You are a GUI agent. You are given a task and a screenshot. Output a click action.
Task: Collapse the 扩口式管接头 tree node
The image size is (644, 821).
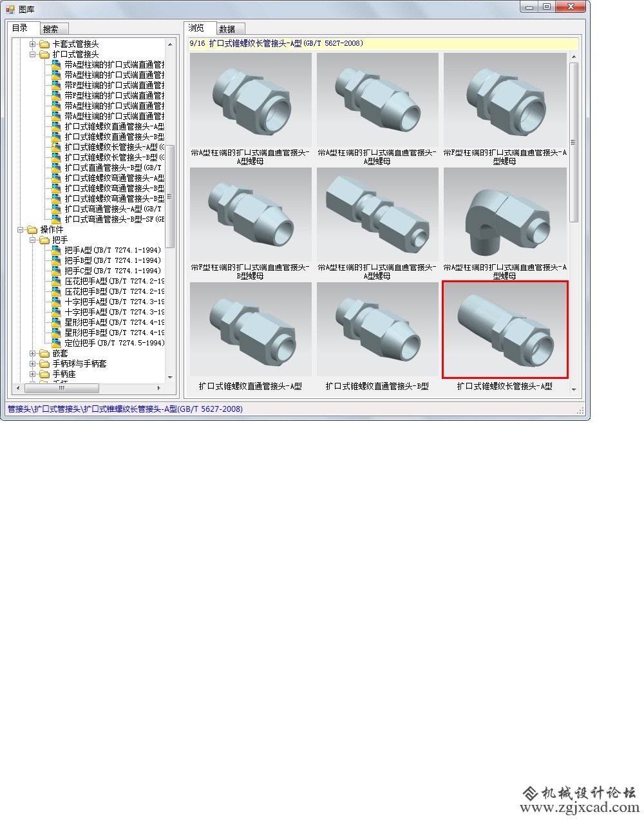pos(33,54)
